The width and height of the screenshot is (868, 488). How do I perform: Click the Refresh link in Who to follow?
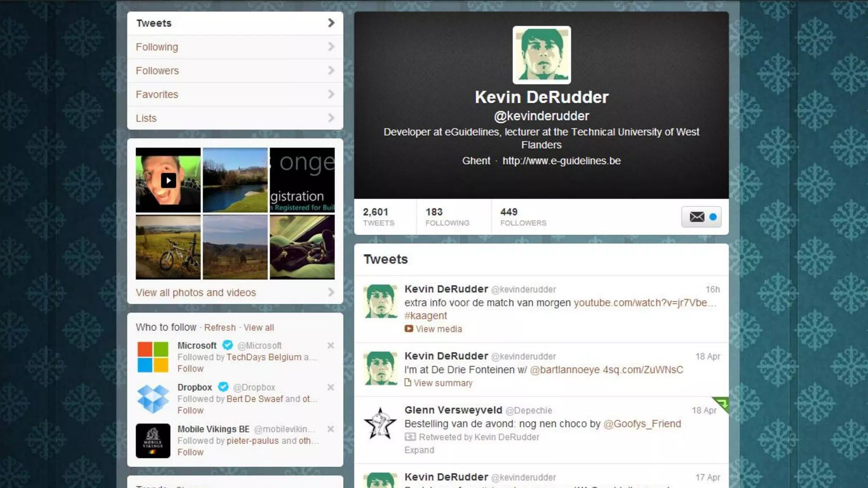(220, 327)
